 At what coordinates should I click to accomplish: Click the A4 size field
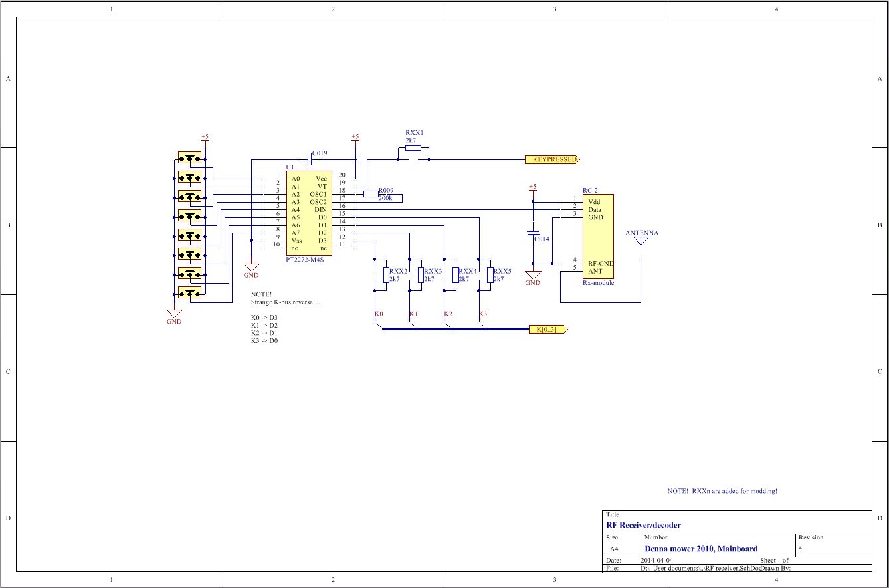[614, 549]
